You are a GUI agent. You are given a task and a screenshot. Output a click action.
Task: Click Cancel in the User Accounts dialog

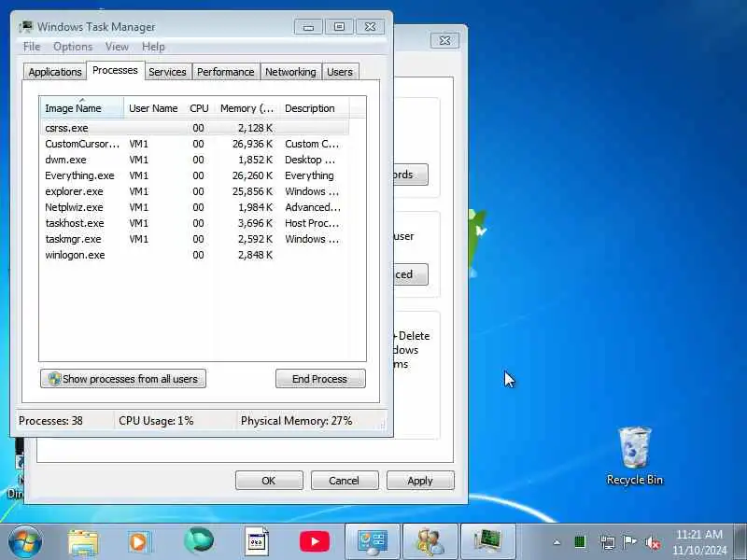coord(345,481)
